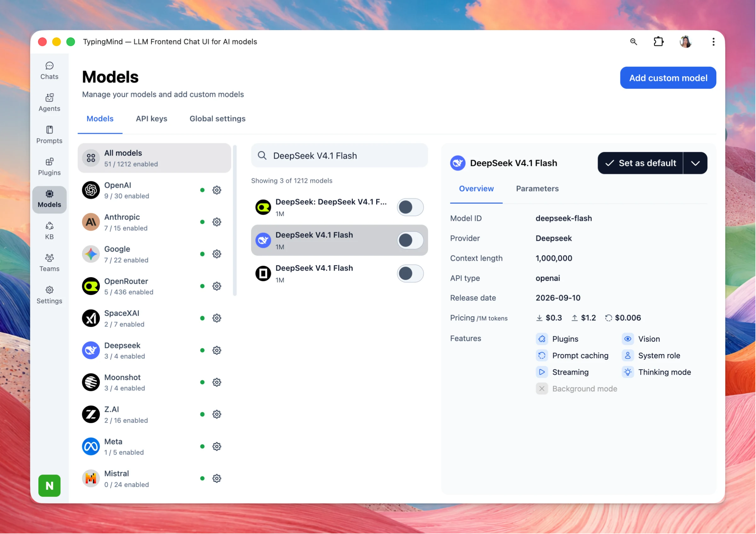Open the Chats section in sidebar
Viewport: 756px width, 534px height.
coord(49,71)
